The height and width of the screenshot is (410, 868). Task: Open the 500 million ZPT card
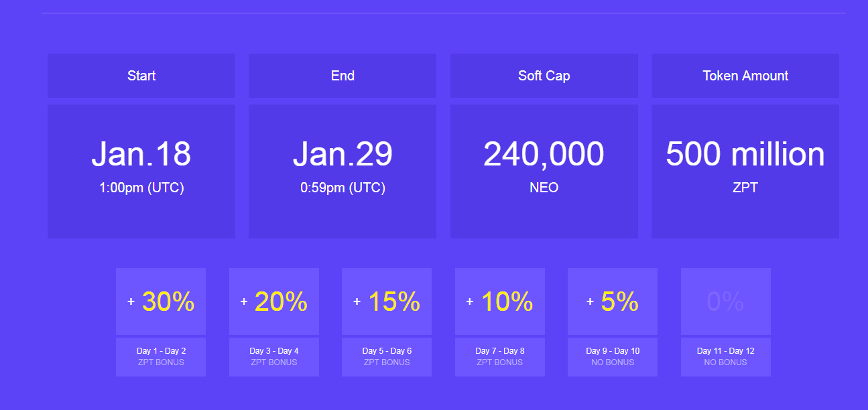coord(745,172)
